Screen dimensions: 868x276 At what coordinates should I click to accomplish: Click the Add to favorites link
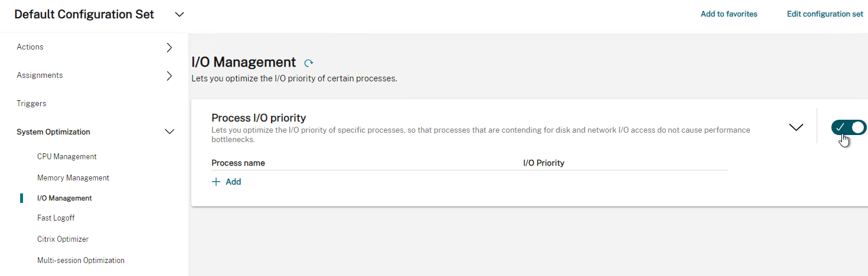(x=729, y=14)
